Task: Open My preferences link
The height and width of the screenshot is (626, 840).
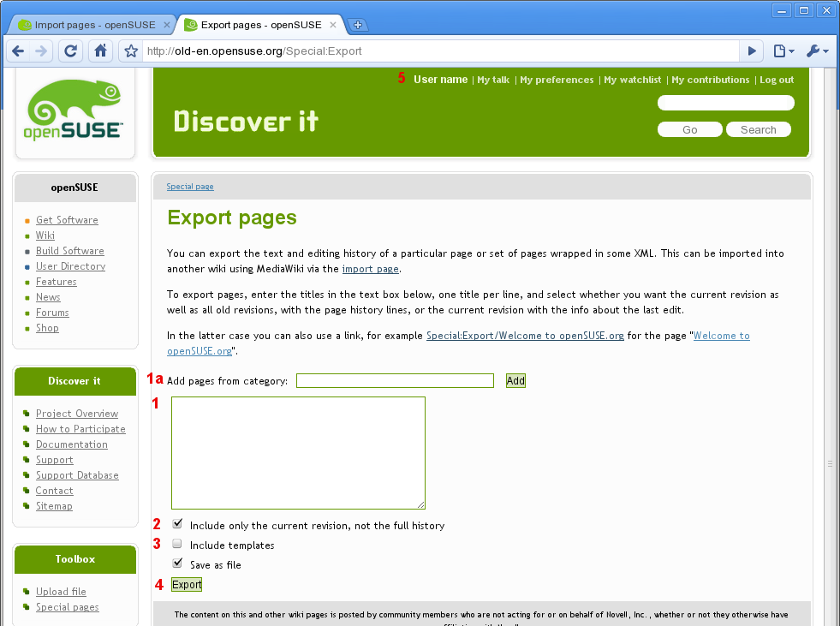Action: pos(557,80)
